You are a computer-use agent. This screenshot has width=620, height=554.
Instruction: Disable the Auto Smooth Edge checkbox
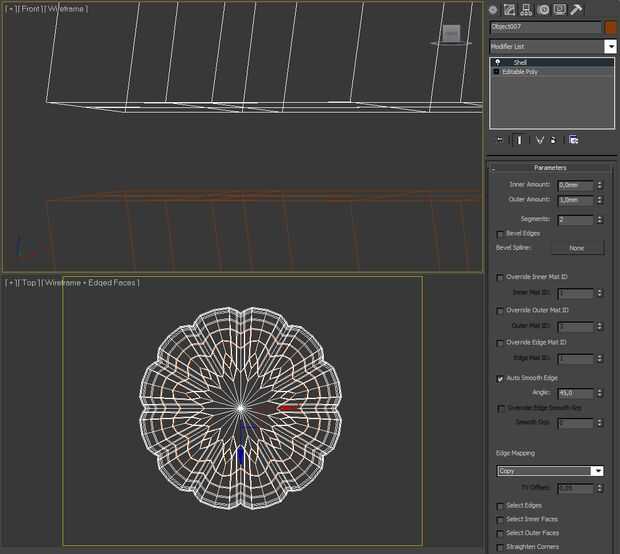pos(501,379)
